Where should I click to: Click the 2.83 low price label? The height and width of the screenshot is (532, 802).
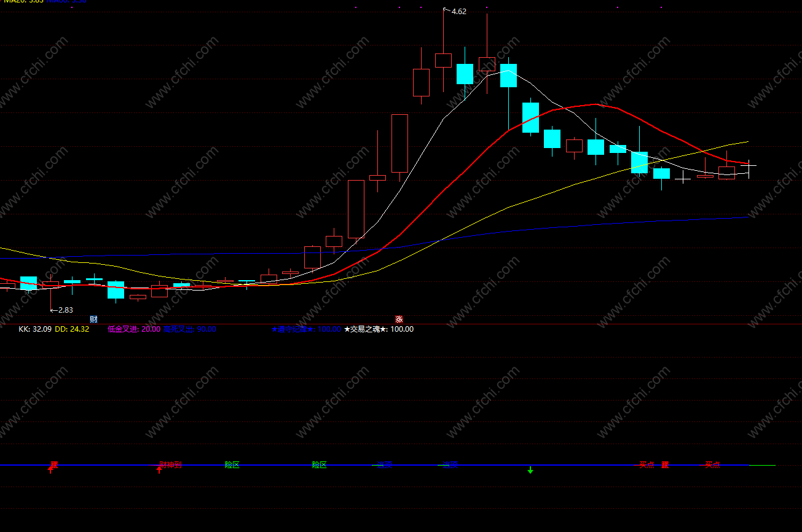(65, 310)
